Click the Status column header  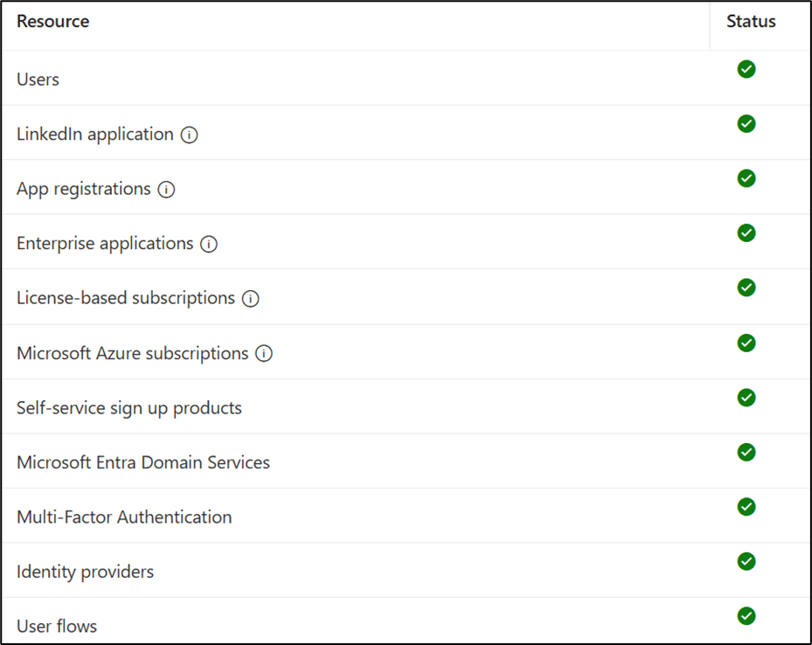point(751,21)
